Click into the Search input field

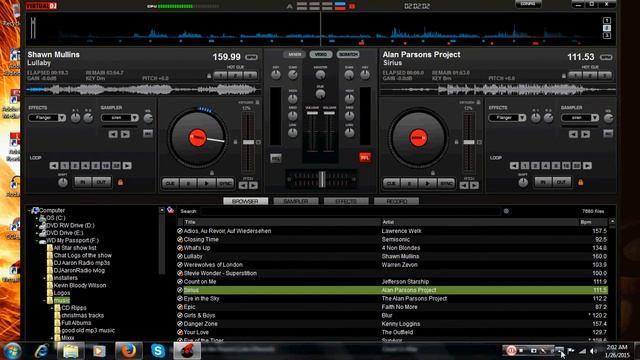[x=350, y=211]
